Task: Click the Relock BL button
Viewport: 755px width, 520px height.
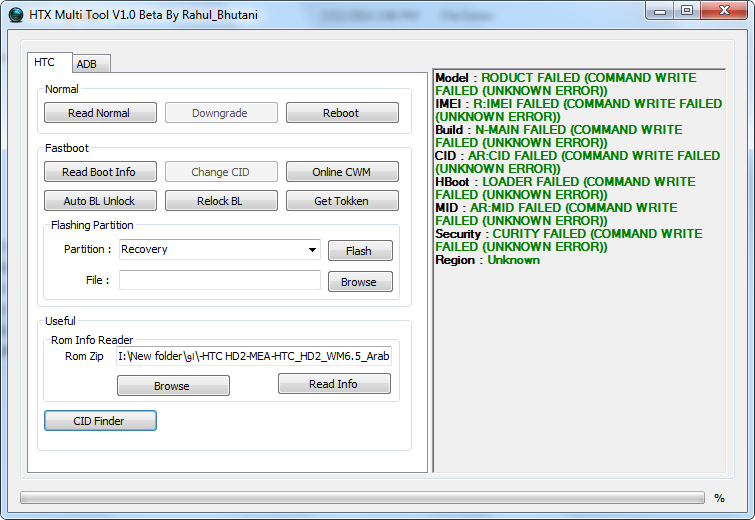Action: point(221,201)
